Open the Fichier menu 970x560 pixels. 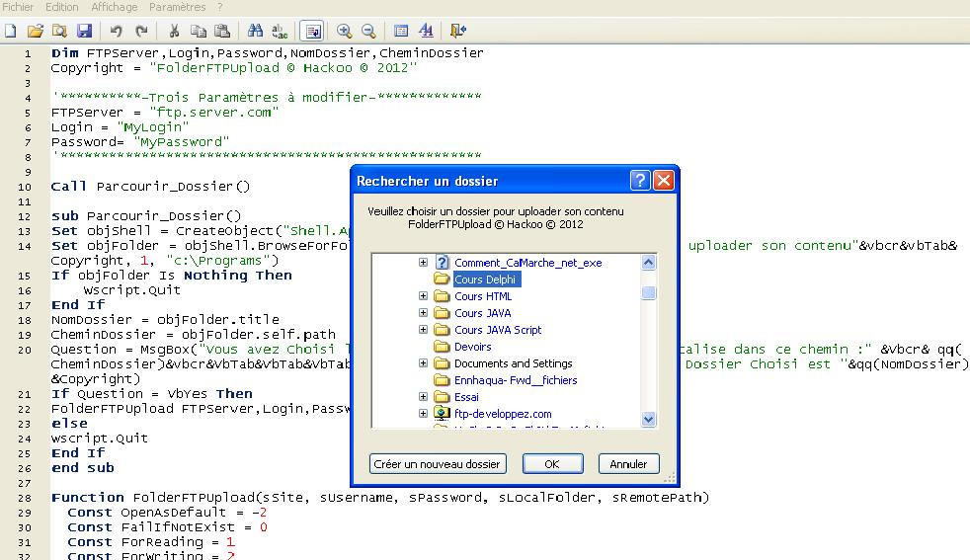(18, 7)
